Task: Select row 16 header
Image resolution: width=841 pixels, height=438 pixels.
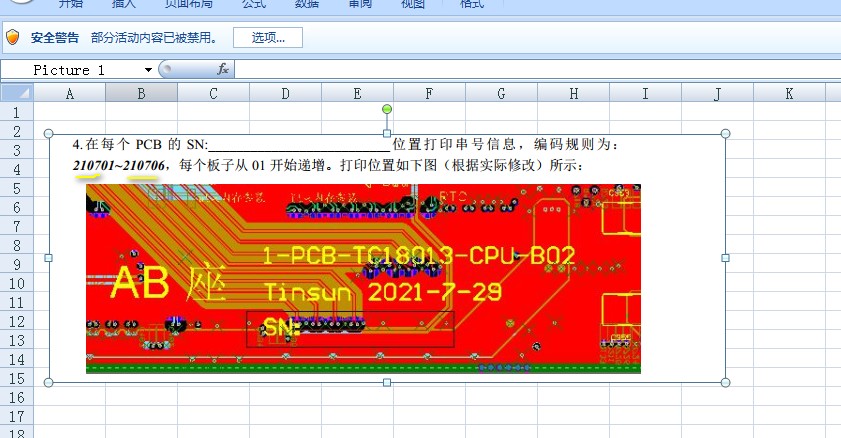Action: point(17,398)
